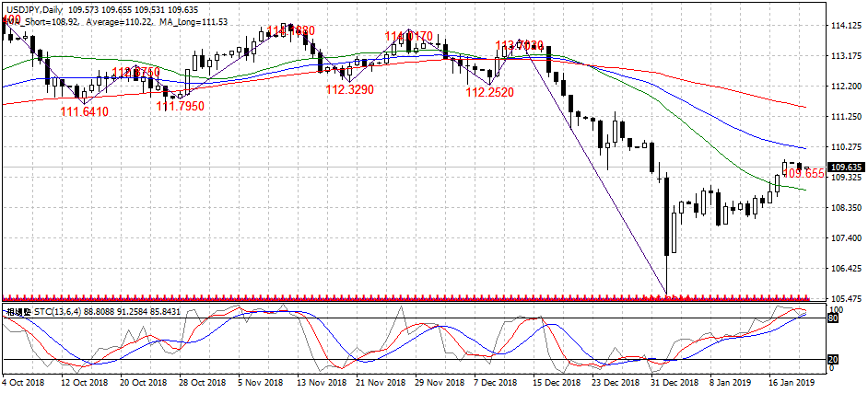This screenshot has width=868, height=393.
Task: Click the 112.3290 swing low label
Action: click(349, 90)
